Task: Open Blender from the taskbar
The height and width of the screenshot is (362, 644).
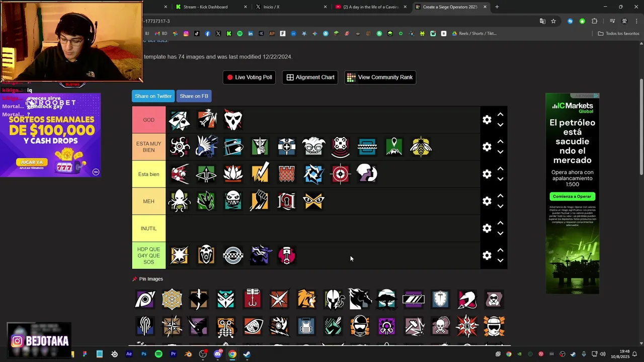Action: (188, 354)
